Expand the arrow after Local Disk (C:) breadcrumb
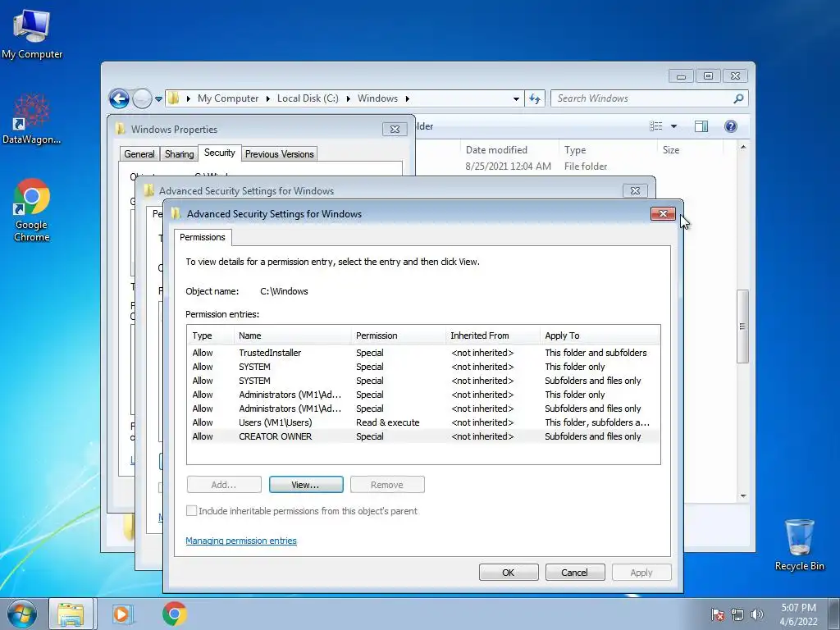This screenshot has width=840, height=630. pos(348,98)
